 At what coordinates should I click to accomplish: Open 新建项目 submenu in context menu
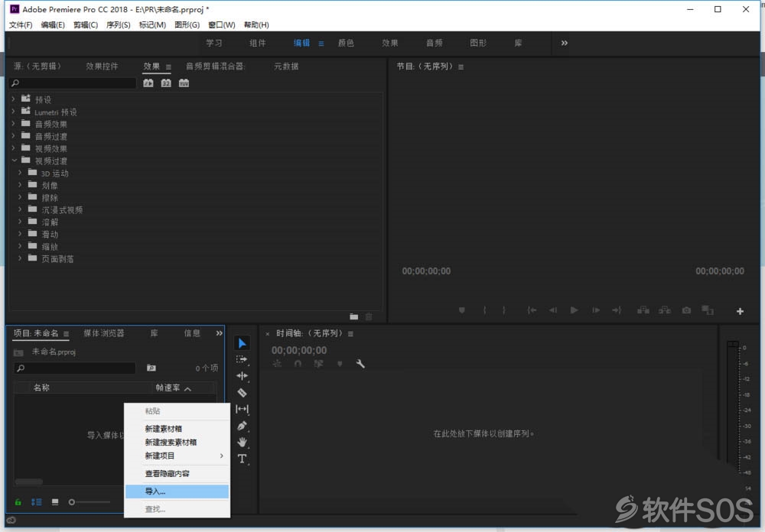177,456
